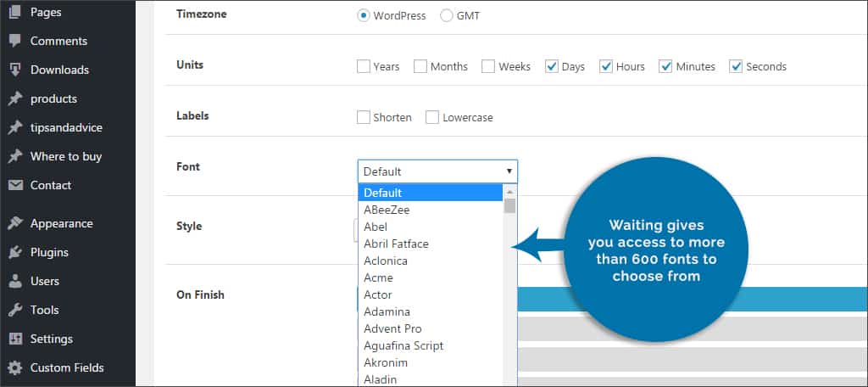
Task: Toggle the Shorten labels checkbox
Action: pyautogui.click(x=364, y=117)
